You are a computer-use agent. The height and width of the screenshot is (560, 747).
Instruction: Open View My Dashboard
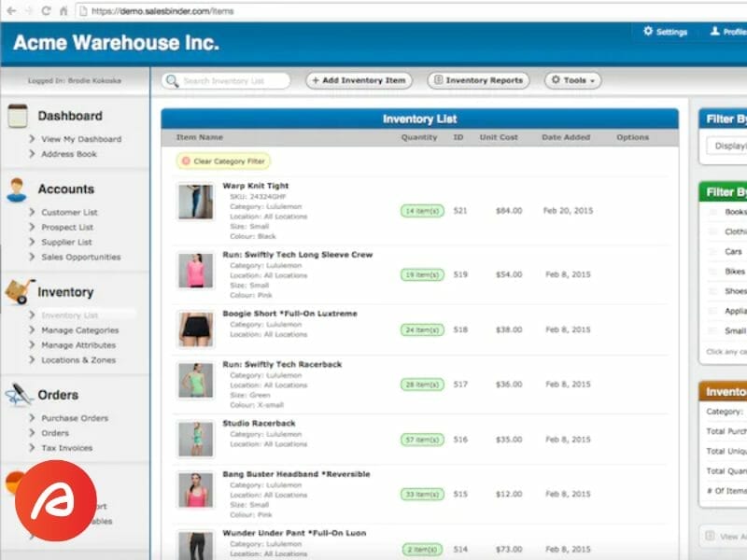tap(81, 139)
